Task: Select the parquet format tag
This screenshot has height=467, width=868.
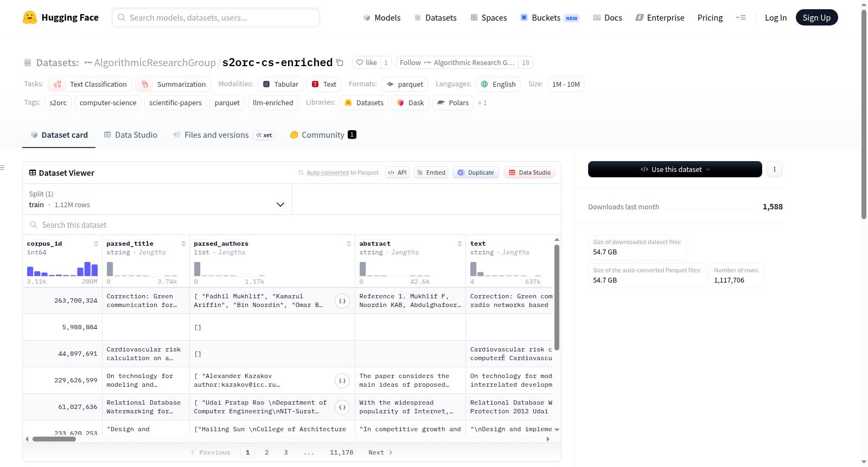Action: point(405,84)
